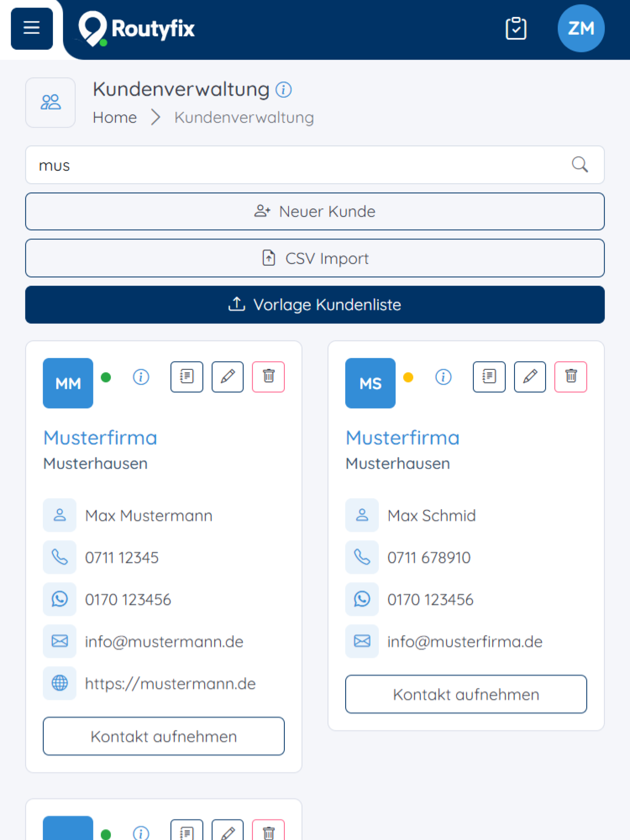
Task: Click the name Max Schmid
Action: tap(431, 515)
